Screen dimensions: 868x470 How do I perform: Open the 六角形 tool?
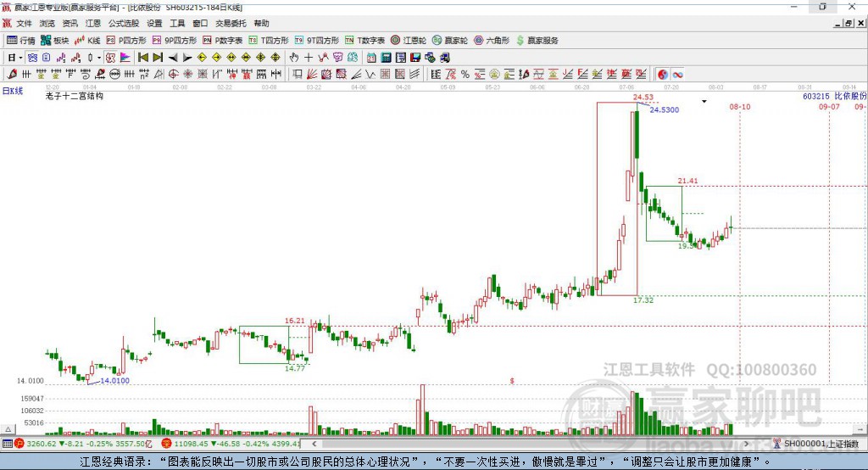pyautogui.click(x=492, y=41)
